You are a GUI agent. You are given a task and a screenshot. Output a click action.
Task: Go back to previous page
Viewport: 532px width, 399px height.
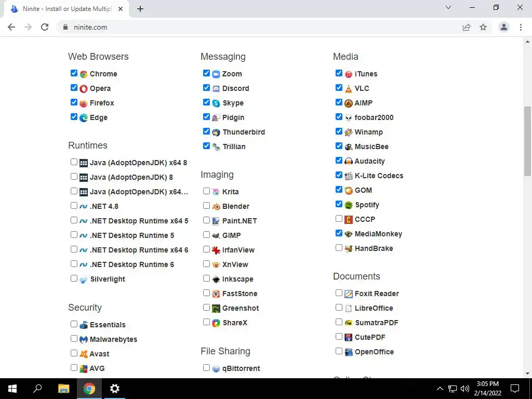pyautogui.click(x=11, y=27)
